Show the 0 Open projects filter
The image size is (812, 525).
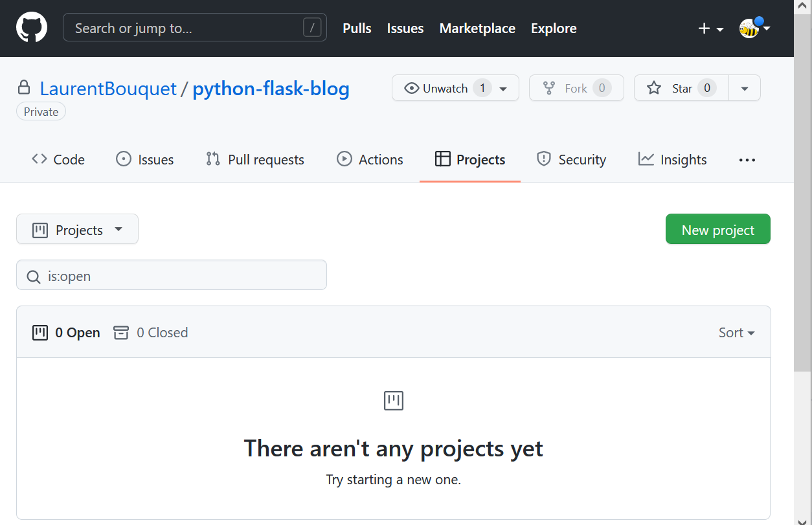point(67,333)
